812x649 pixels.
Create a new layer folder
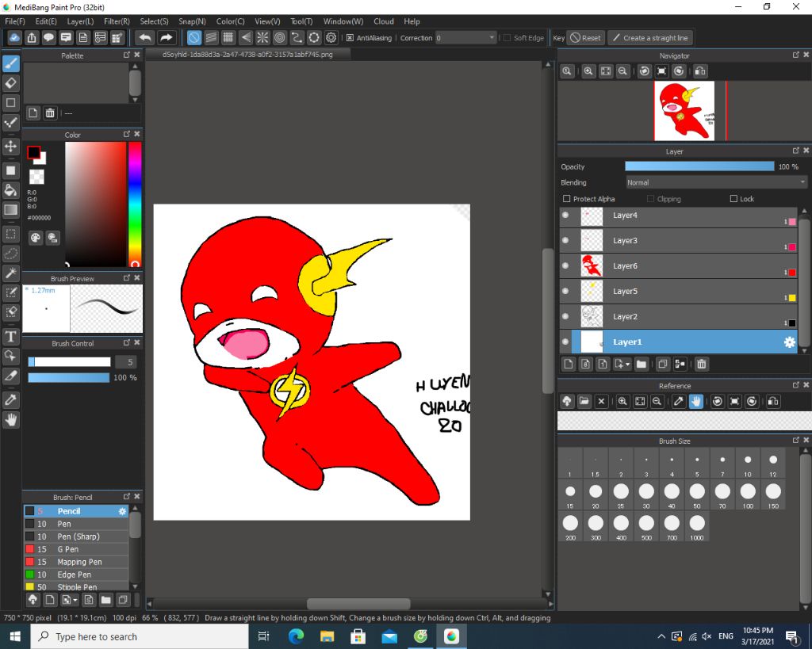(641, 365)
